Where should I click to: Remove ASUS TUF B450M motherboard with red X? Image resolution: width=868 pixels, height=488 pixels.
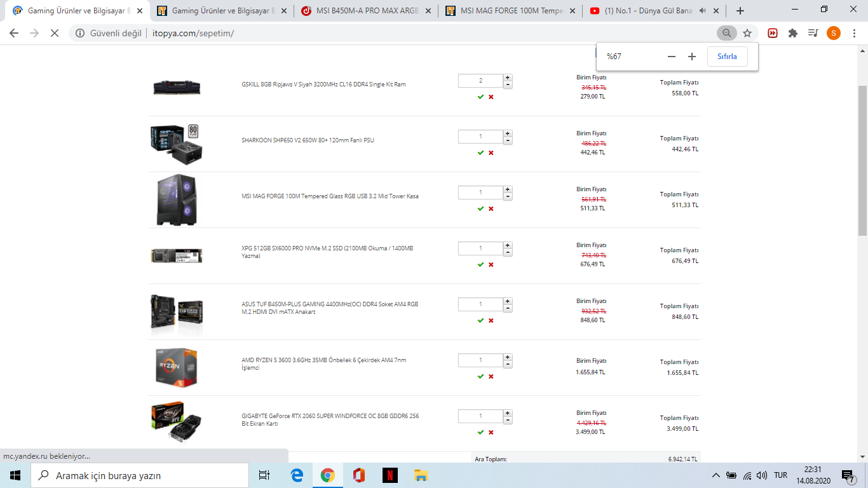coord(491,320)
